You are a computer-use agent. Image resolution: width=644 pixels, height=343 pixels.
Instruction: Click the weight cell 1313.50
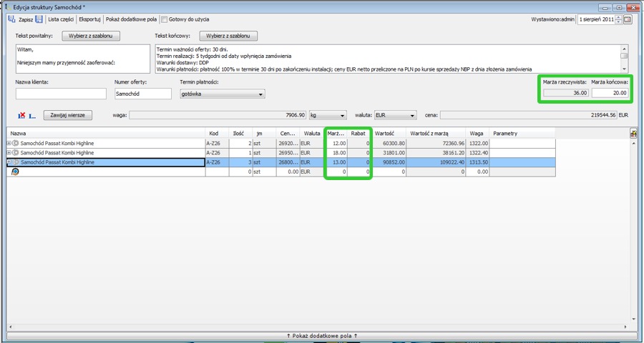click(478, 162)
